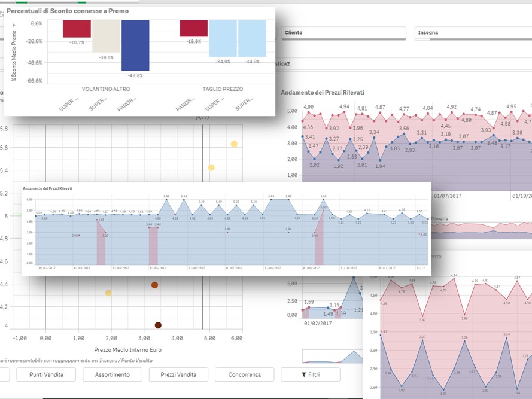
Task: Click the 1,19 data label
Action: coord(335,304)
